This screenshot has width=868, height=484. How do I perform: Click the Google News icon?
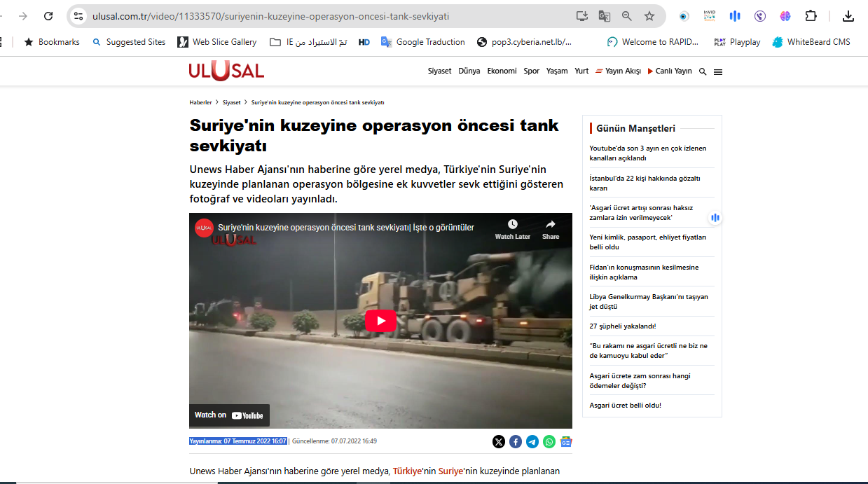[566, 442]
